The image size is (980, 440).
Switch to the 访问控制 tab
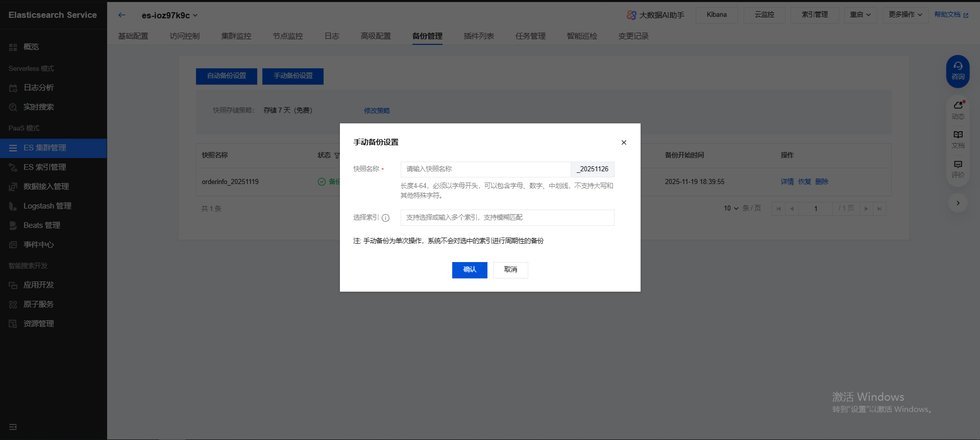pos(185,36)
